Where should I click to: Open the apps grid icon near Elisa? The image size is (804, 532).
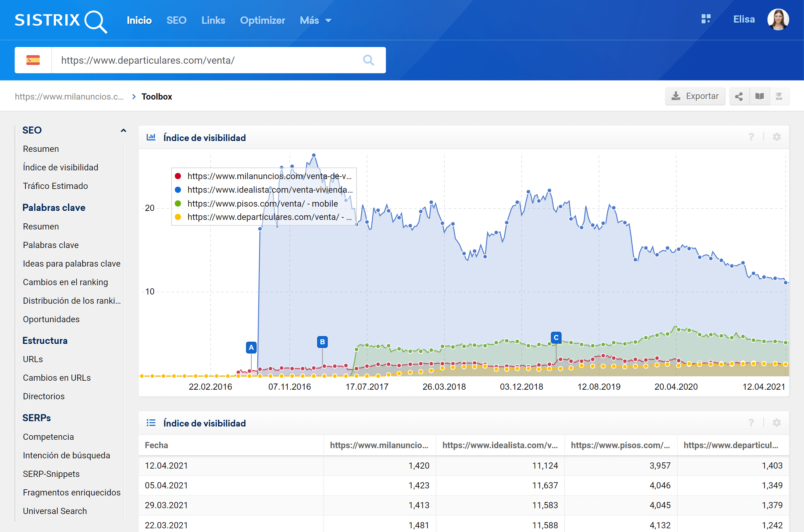point(706,19)
